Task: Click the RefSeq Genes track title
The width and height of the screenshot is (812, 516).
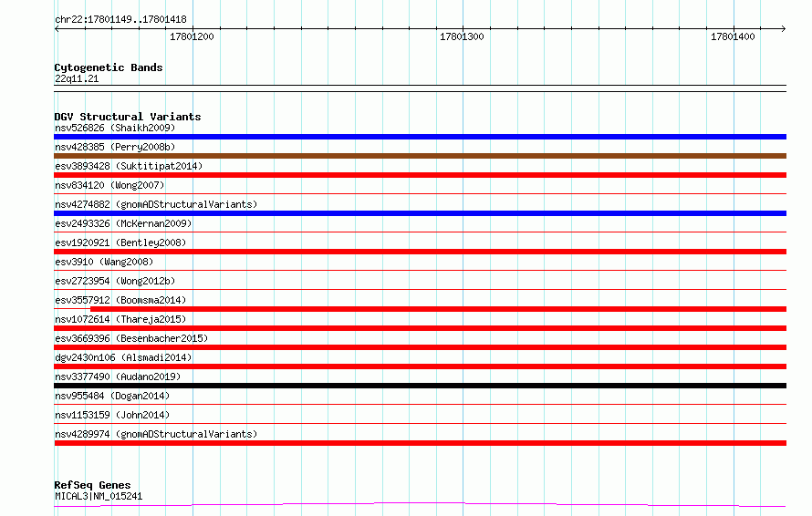Action: (92, 486)
